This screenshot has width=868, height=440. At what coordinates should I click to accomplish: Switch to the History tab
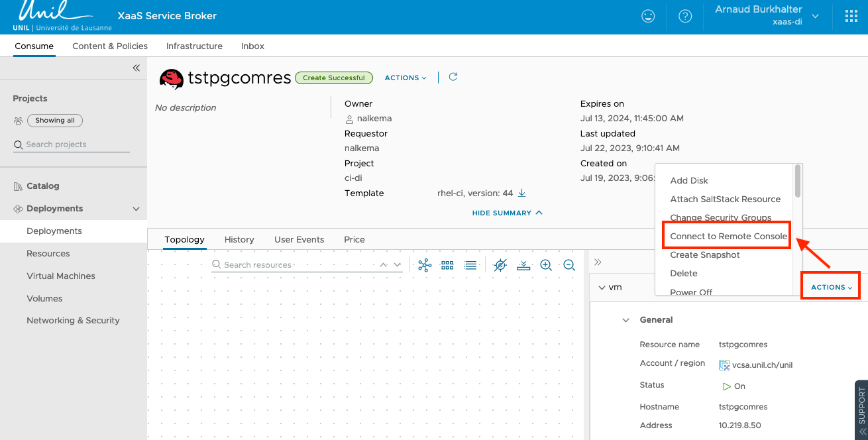[239, 240]
